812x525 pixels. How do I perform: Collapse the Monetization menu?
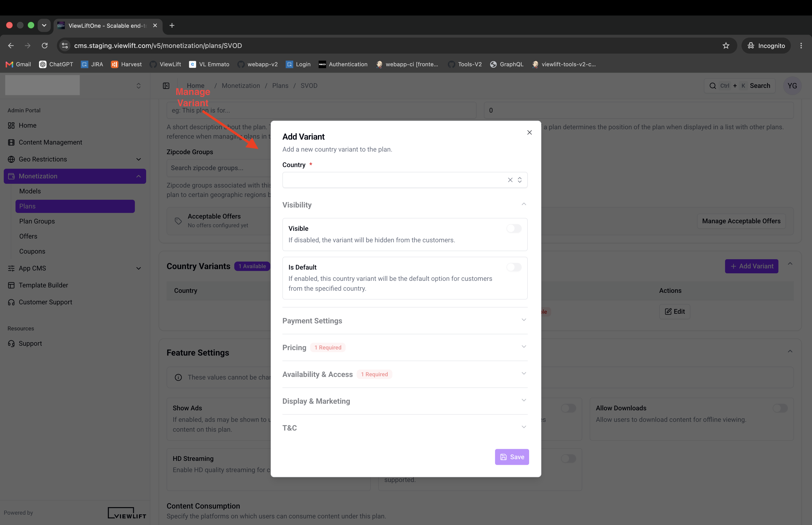(75, 176)
